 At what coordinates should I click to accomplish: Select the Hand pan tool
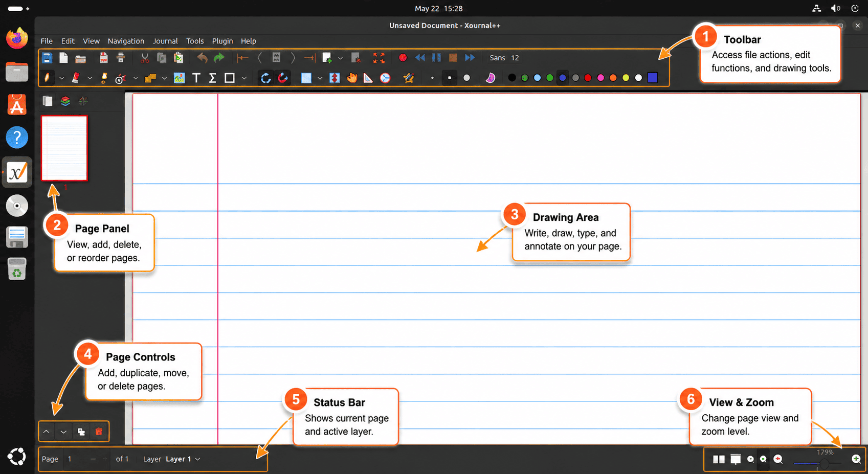(352, 78)
